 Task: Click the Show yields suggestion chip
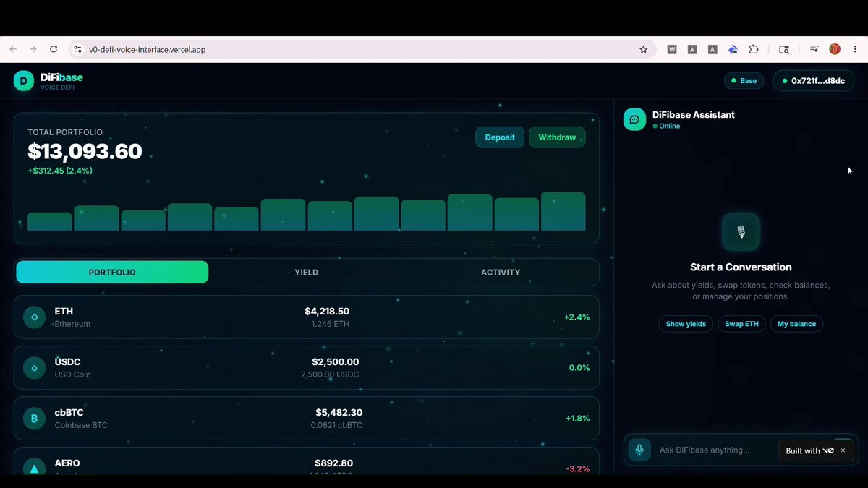pos(686,324)
